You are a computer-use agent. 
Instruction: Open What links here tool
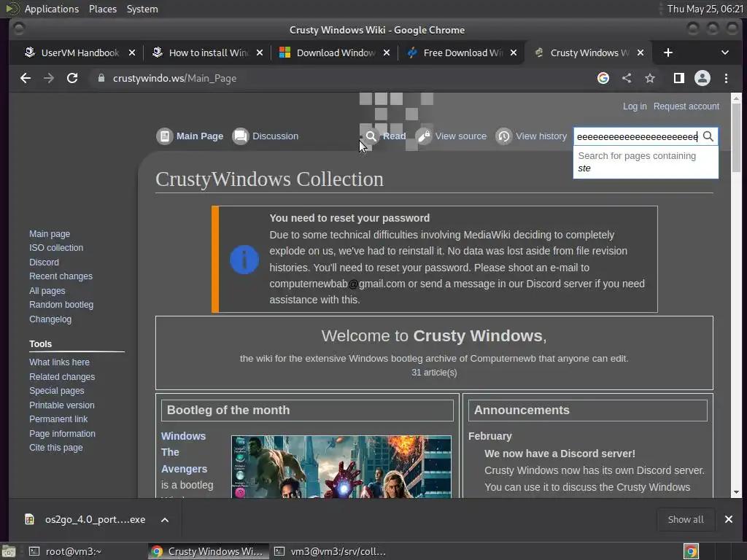click(59, 362)
